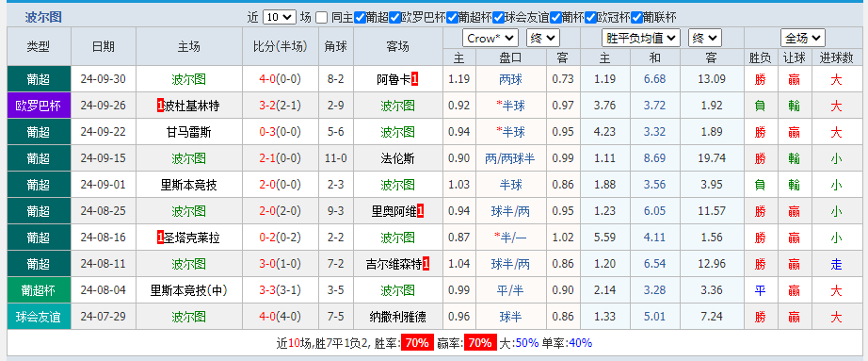Image resolution: width=868 pixels, height=361 pixels.
Task: Click the 平/半 handicap value
Action: (x=510, y=290)
